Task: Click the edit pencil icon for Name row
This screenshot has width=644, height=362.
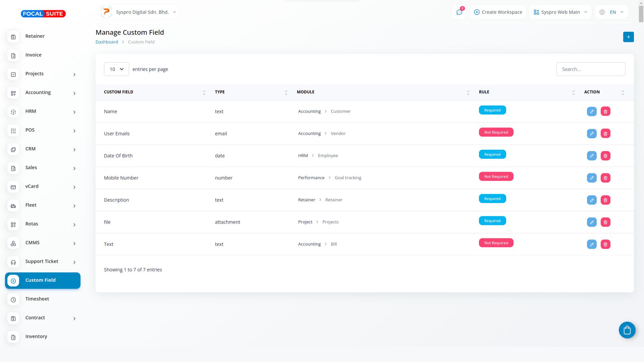Action: (592, 111)
